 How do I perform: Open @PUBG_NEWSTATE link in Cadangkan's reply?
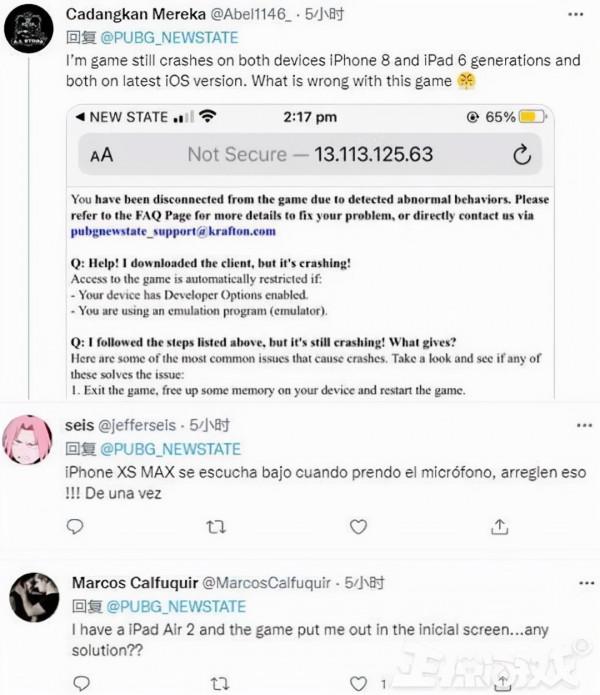pyautogui.click(x=171, y=37)
